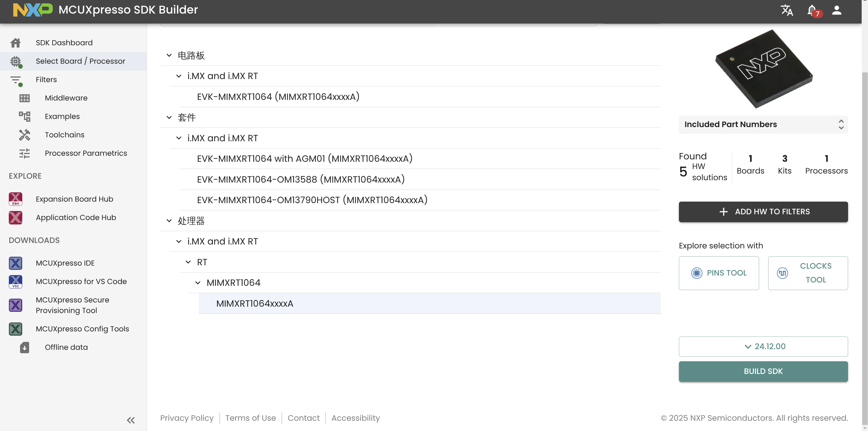868x431 pixels.
Task: Click the Middleware grid icon
Action: (24, 98)
